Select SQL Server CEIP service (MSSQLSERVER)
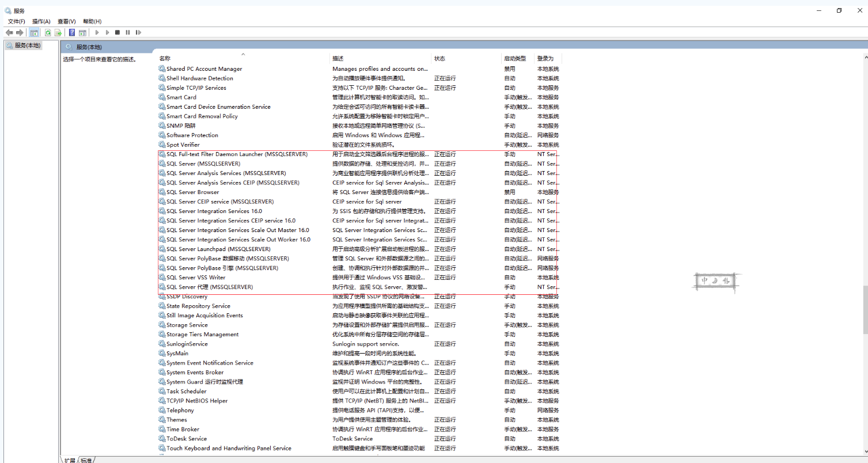 click(220, 202)
